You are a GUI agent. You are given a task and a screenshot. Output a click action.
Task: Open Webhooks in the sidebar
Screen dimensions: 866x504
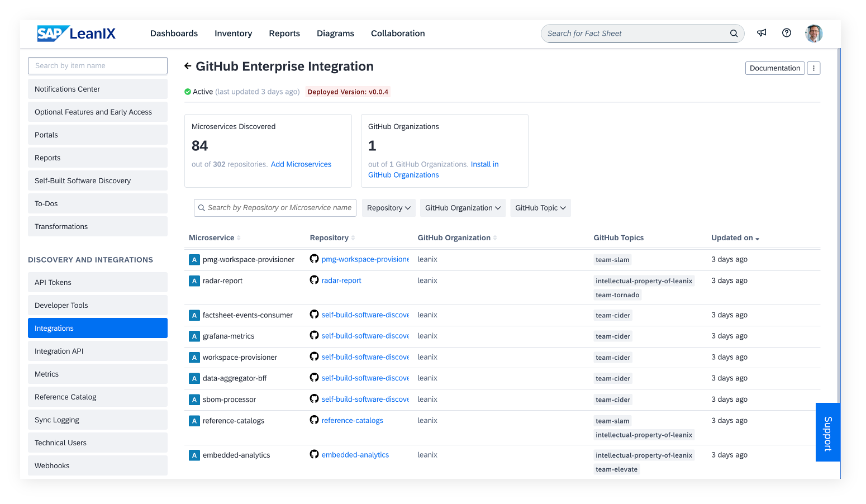click(98, 465)
